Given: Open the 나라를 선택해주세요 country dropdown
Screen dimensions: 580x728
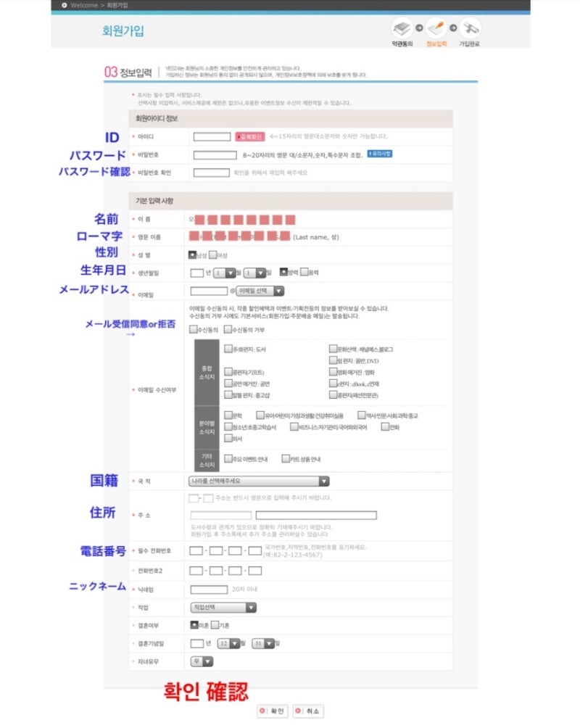Looking at the screenshot, I should [259, 481].
